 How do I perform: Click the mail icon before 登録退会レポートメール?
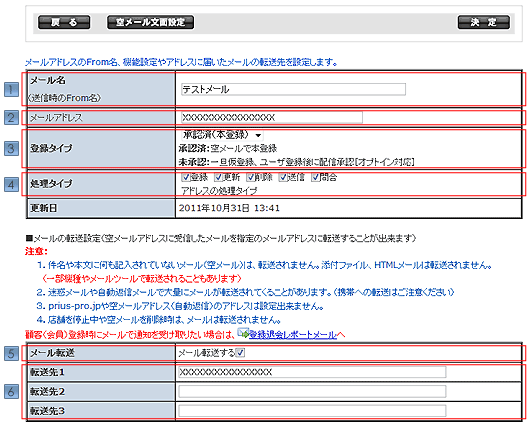[243, 333]
